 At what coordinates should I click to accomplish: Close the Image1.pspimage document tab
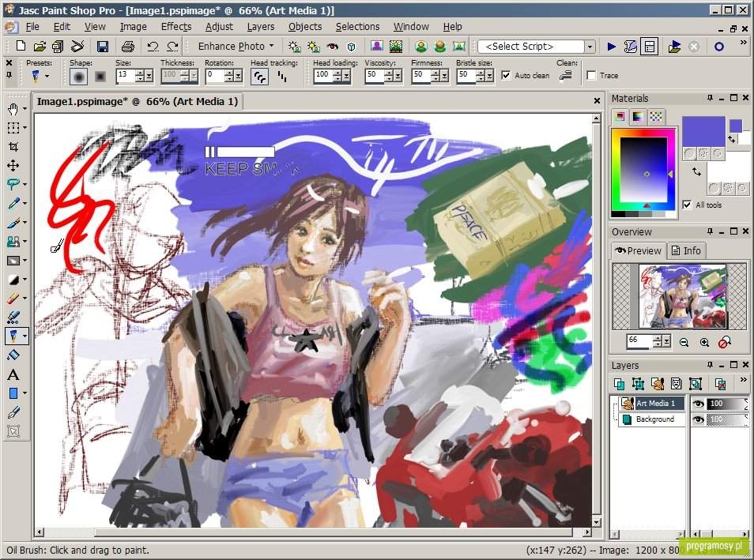(x=597, y=100)
